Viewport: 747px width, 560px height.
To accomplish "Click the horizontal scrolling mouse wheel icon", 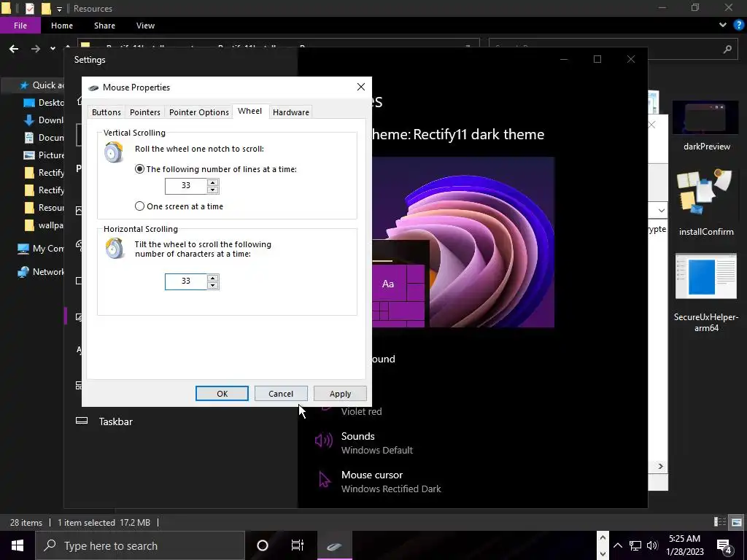I will click(x=115, y=248).
